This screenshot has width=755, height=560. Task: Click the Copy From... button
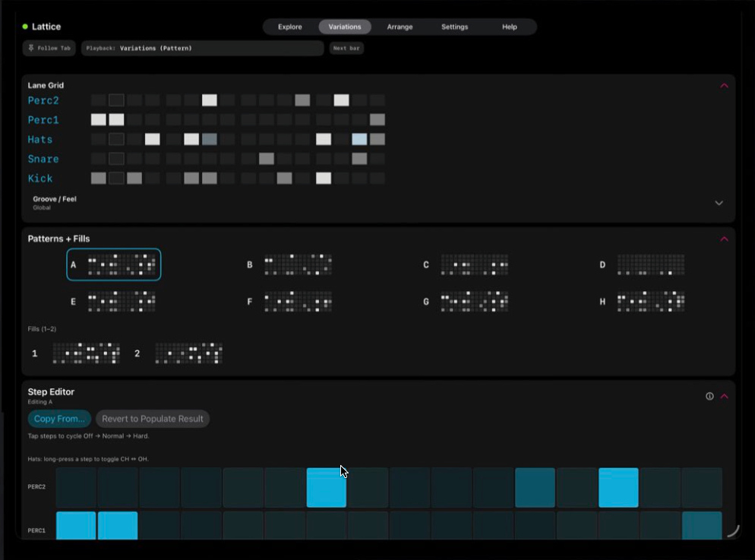point(59,419)
